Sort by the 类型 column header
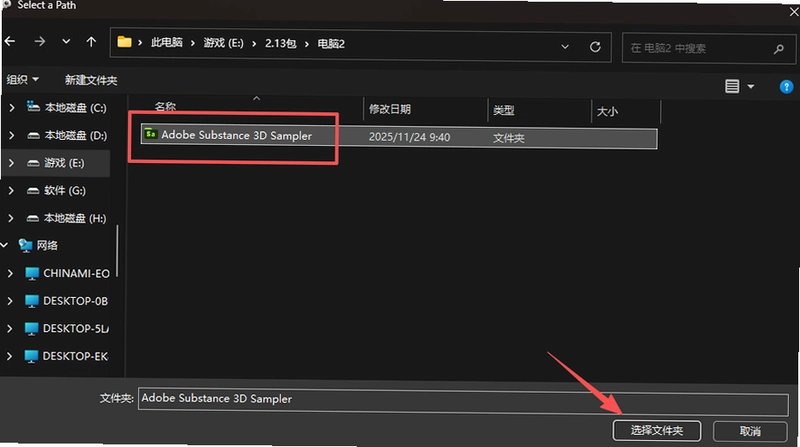Image resolution: width=800 pixels, height=447 pixels. coord(504,110)
